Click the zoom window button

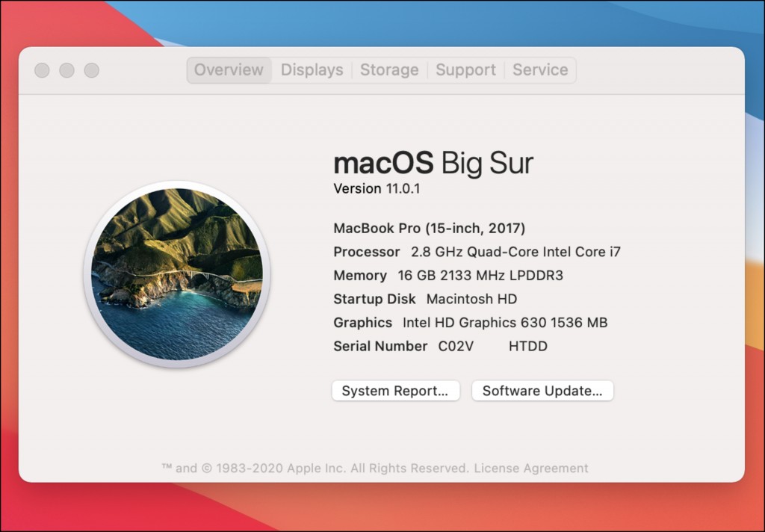92,70
